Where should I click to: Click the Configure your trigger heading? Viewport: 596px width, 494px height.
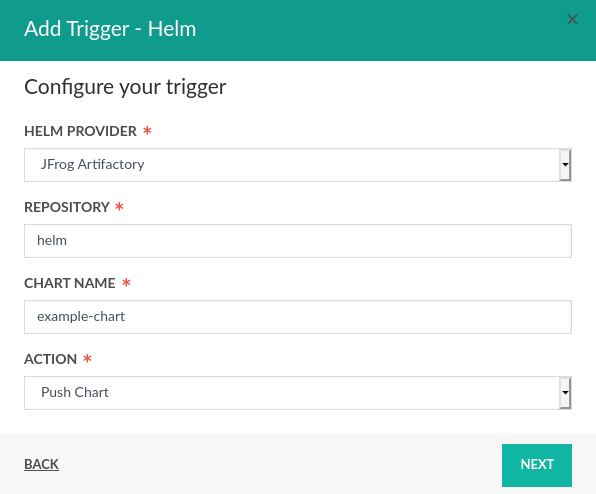click(x=125, y=87)
